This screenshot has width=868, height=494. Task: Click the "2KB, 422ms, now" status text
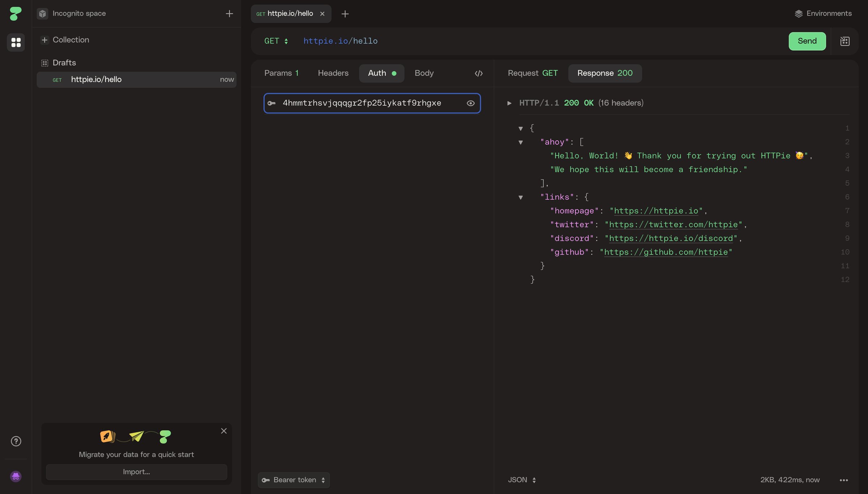click(790, 480)
